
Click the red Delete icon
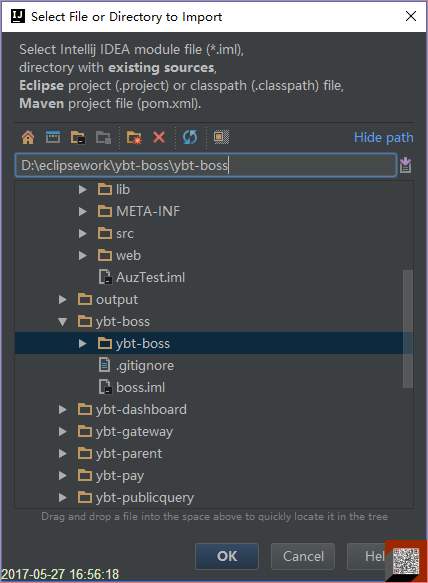pyautogui.click(x=159, y=137)
